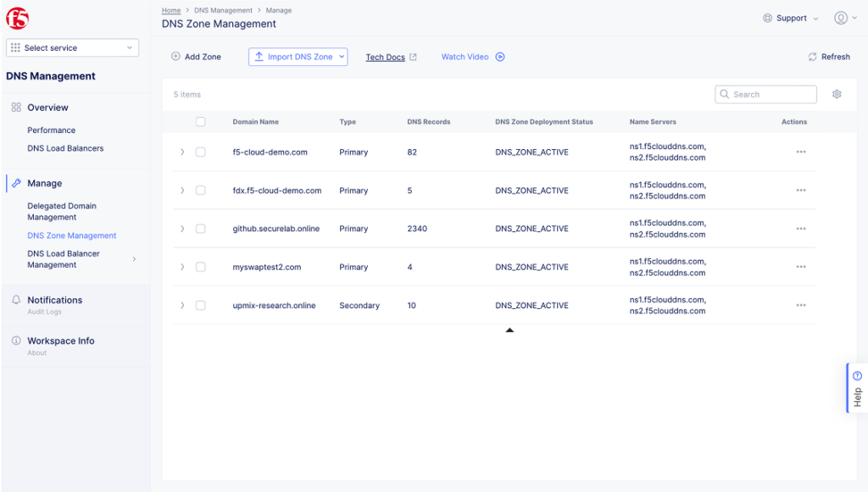The image size is (868, 492).
Task: Click the Type column header
Action: [348, 122]
